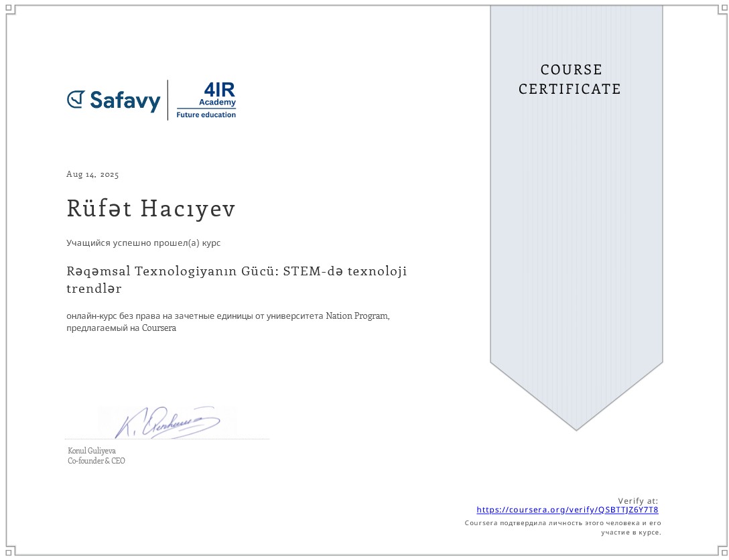
Task: Click the handwritten signature image
Action: point(168,422)
